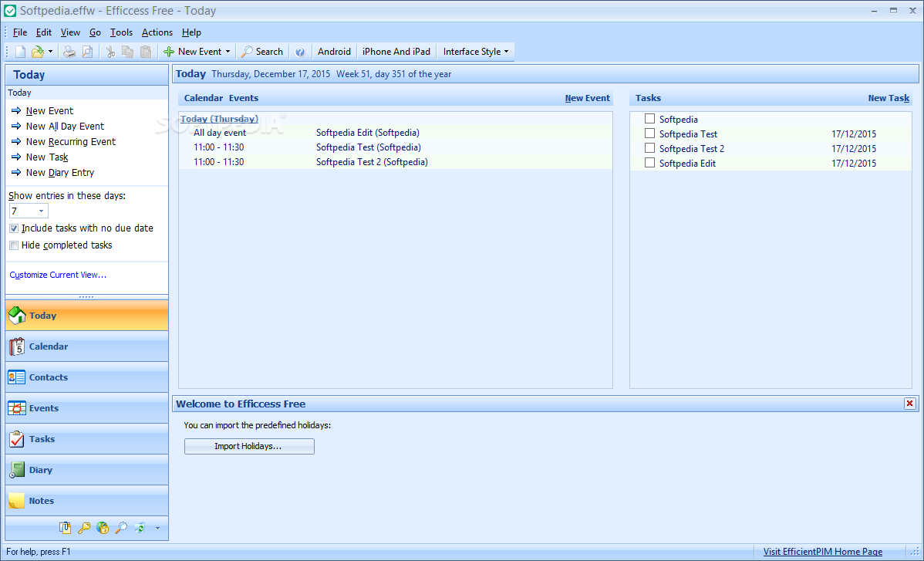This screenshot has width=924, height=561.
Task: Click the printer icon in toolbar
Action: (69, 52)
